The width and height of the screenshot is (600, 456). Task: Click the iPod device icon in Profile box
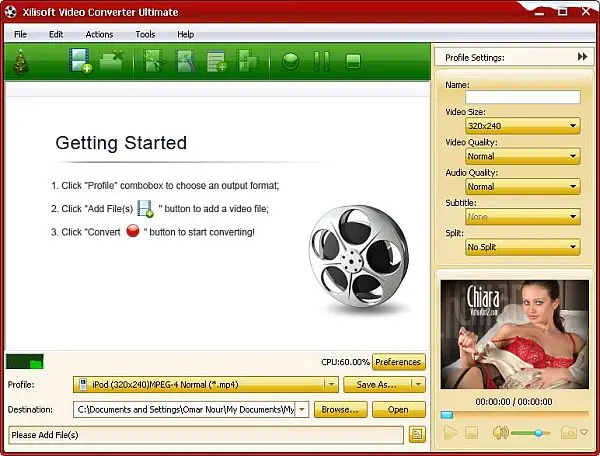point(83,384)
